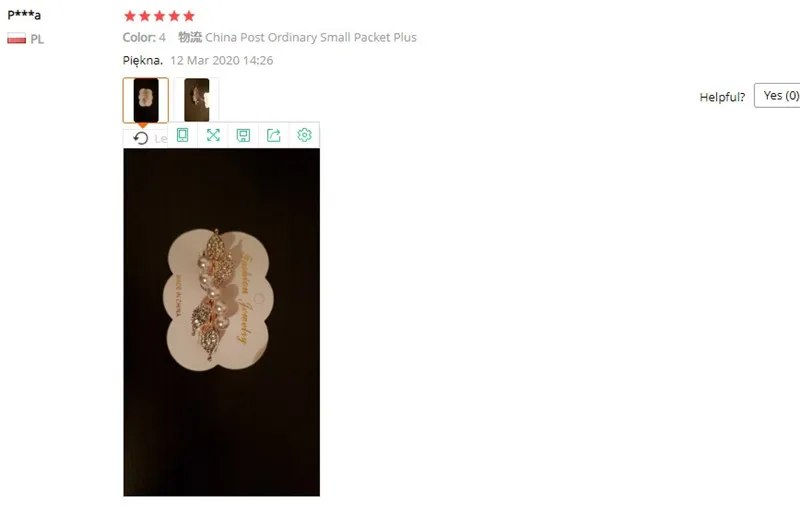Click the green tablet device icon
Viewport: 800px width, 512px height.
[x=183, y=135]
